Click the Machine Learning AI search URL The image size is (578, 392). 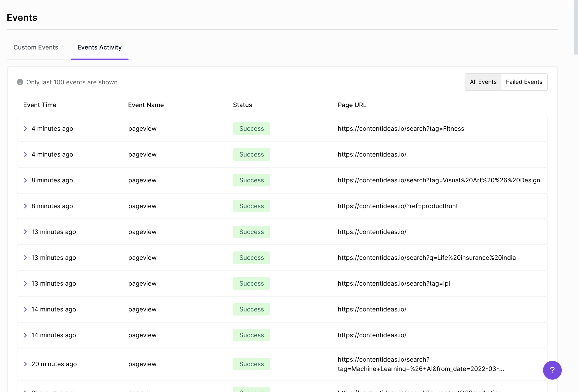tap(421, 364)
